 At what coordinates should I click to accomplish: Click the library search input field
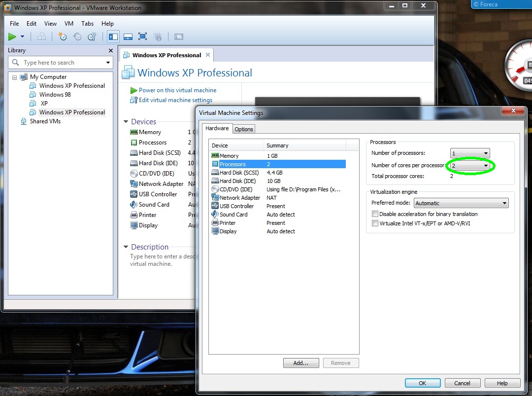point(61,63)
